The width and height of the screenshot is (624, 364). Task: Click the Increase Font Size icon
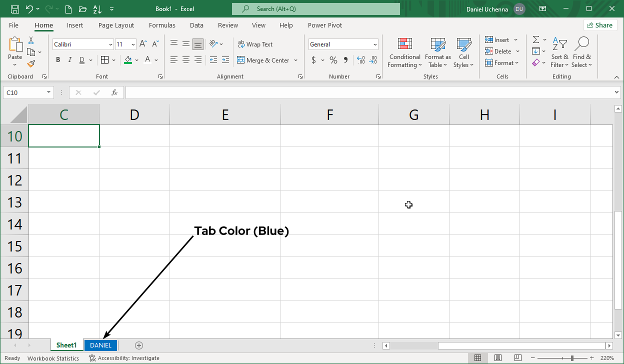tap(143, 43)
